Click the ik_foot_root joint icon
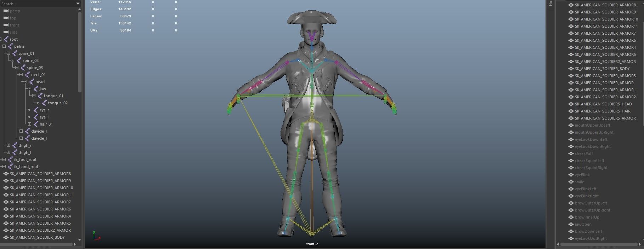The image size is (644, 249). tap(10, 160)
